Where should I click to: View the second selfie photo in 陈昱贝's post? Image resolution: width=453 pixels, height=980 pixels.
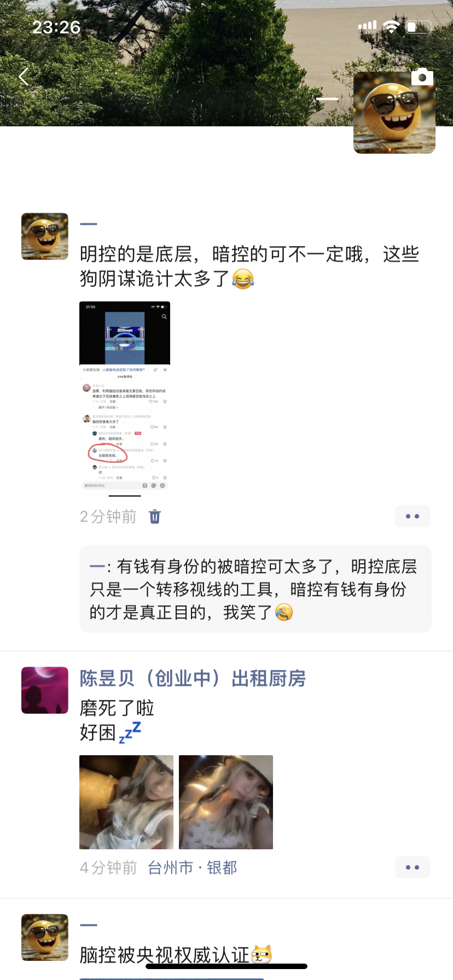tap(226, 802)
